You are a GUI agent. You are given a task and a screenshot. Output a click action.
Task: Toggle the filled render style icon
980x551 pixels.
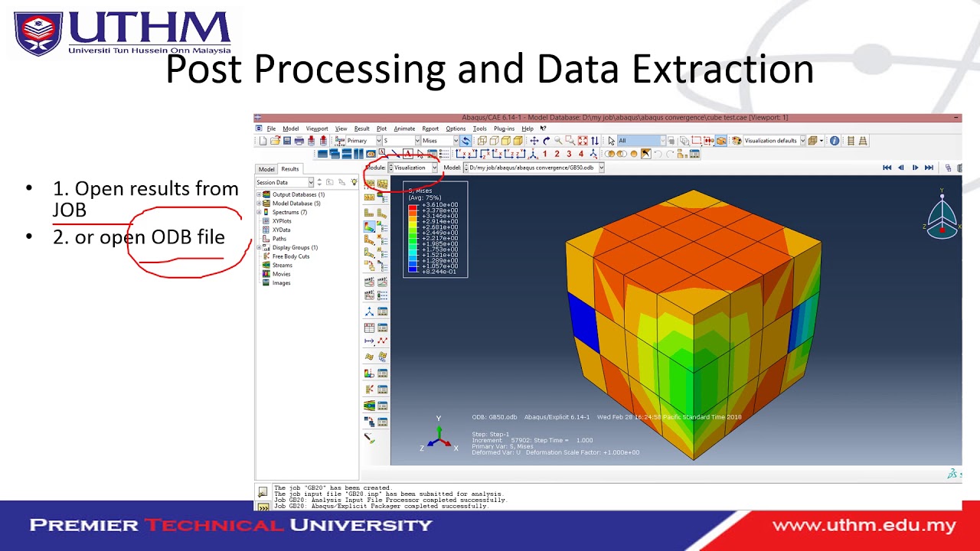(x=505, y=141)
